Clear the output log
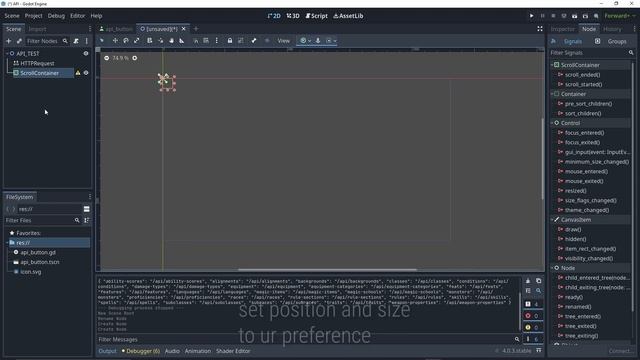This screenshot has height=360, width=640. click(x=528, y=281)
